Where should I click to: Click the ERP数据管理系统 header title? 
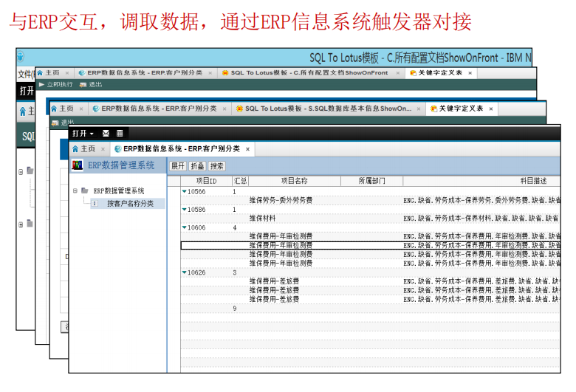pyautogui.click(x=121, y=165)
